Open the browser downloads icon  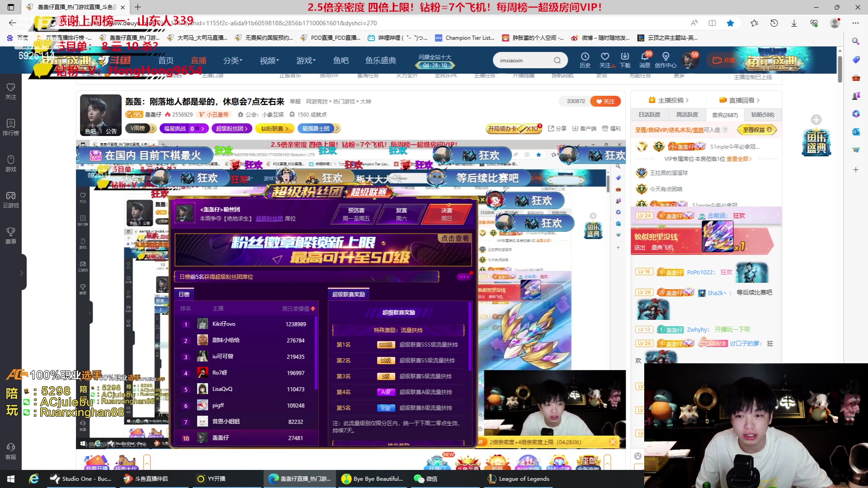point(794,23)
